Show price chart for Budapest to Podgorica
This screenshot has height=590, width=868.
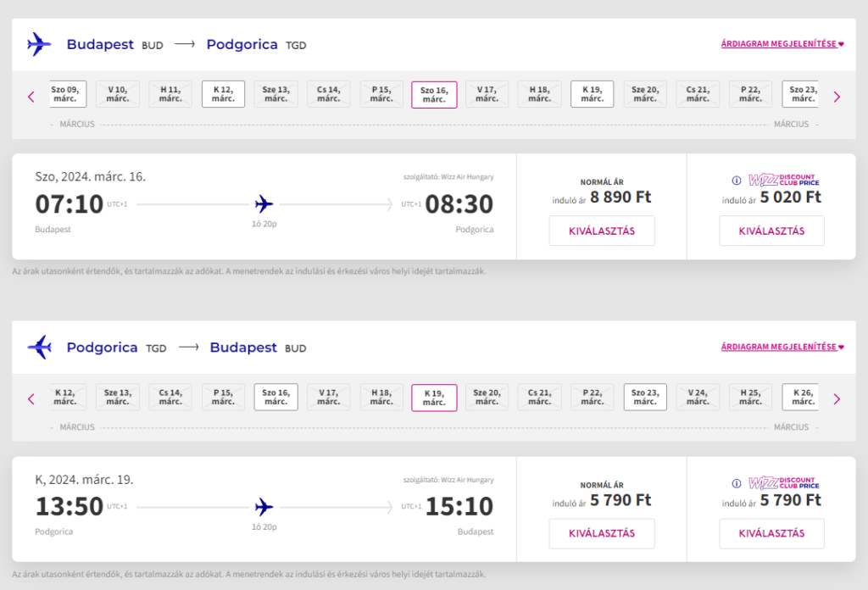(x=782, y=43)
